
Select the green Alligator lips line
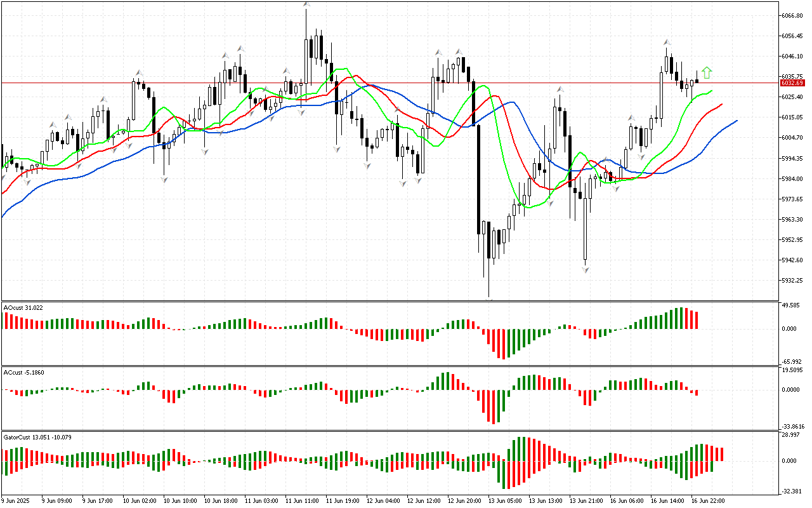click(x=698, y=95)
